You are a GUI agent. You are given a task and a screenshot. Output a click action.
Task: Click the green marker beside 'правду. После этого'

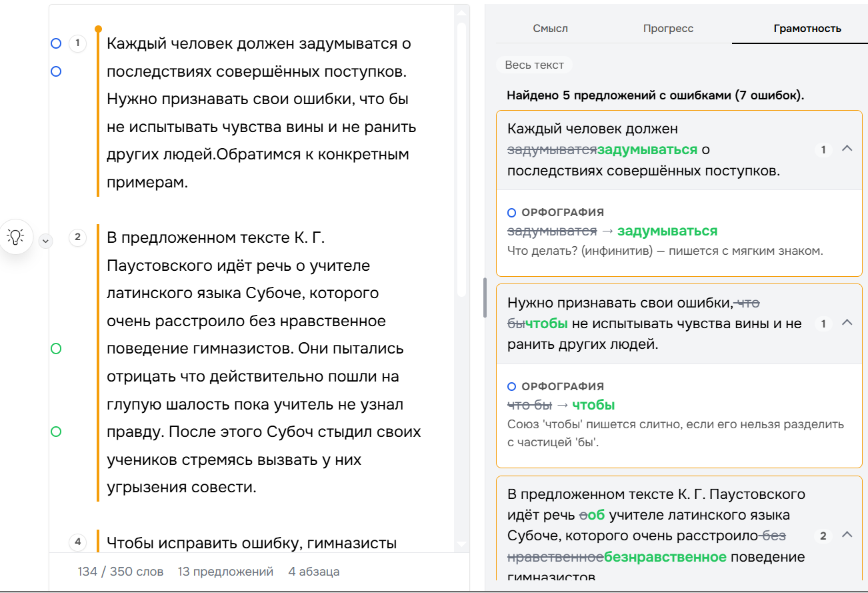[56, 432]
